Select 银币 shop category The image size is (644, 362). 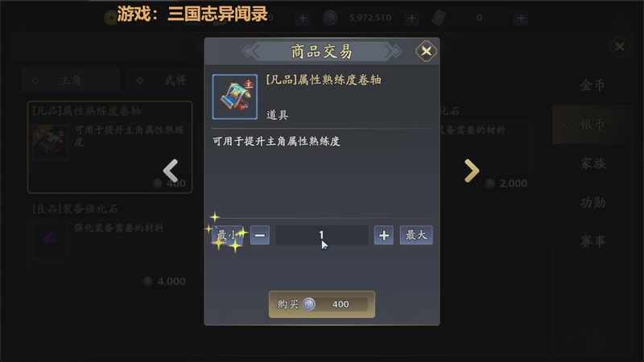[592, 124]
